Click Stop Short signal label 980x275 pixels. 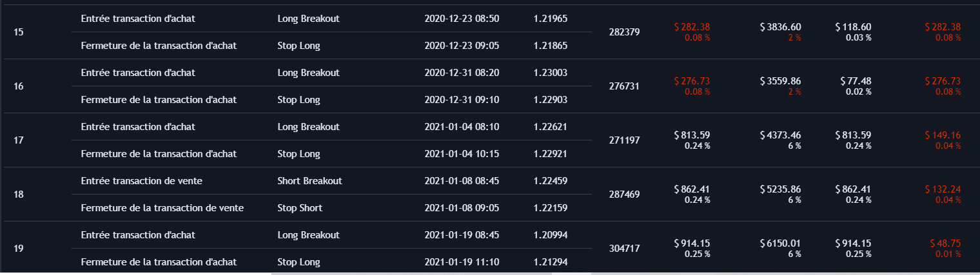[300, 208]
